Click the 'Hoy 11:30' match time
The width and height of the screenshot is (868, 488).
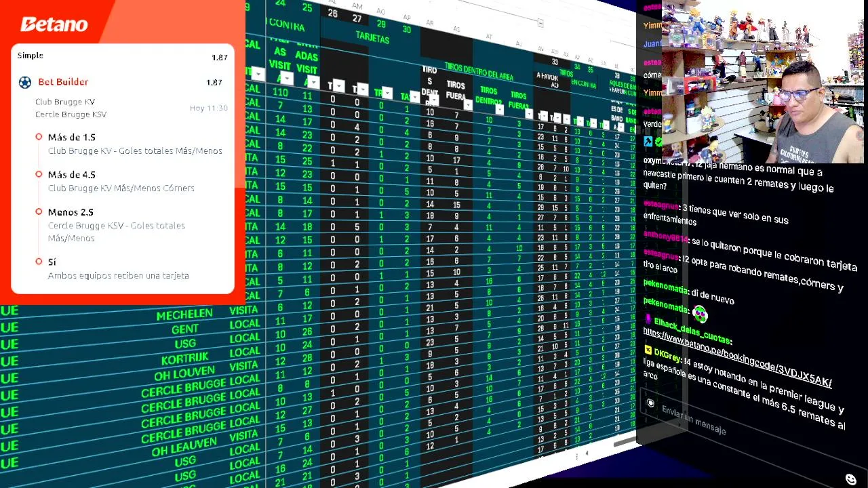[x=208, y=108]
